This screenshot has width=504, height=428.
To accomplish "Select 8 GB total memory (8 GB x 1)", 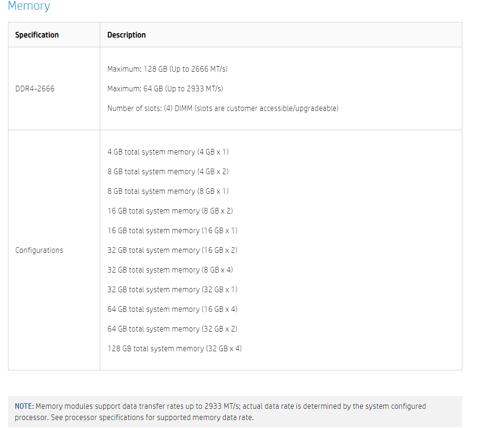I will tap(168, 191).
